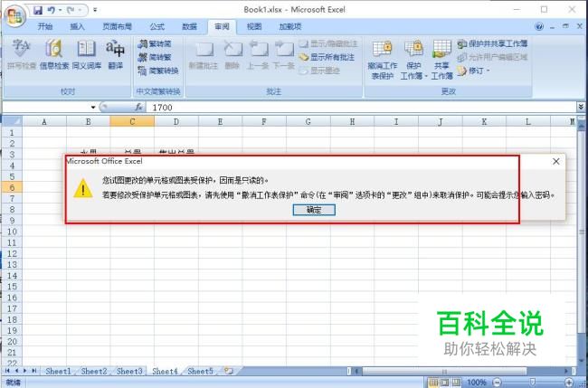
Task: Switch to the 开始 ribbon tab
Action: (x=45, y=26)
